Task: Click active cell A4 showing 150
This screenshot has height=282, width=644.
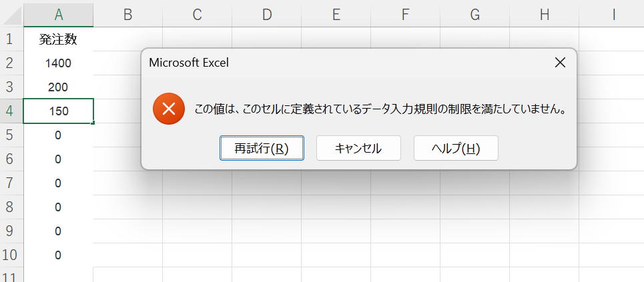Action: pos(58,111)
